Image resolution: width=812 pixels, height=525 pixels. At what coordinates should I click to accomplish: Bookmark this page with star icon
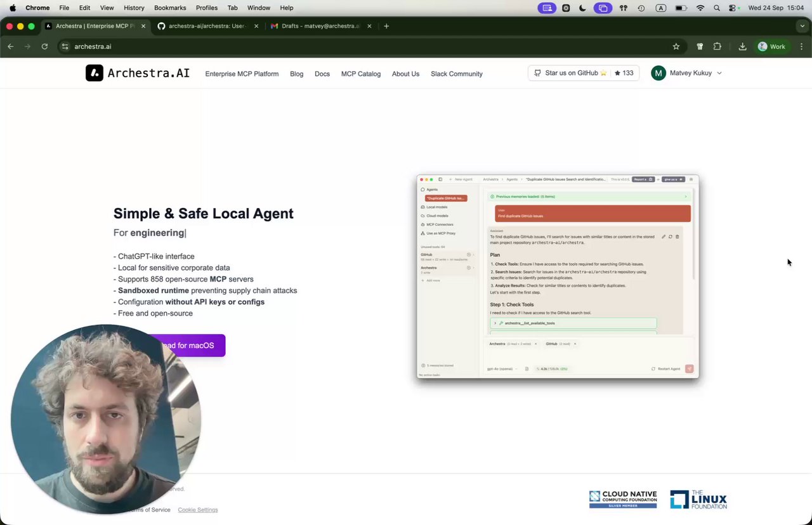pos(676,46)
